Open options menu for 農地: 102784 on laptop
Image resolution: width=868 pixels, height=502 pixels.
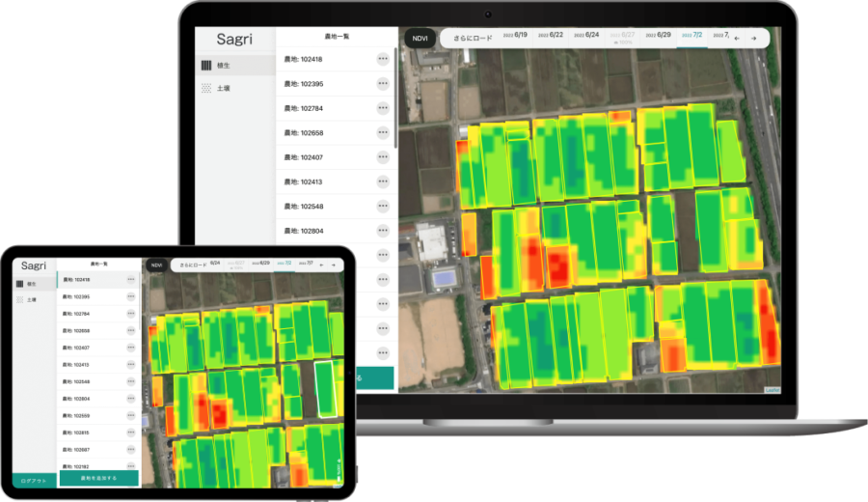click(383, 108)
